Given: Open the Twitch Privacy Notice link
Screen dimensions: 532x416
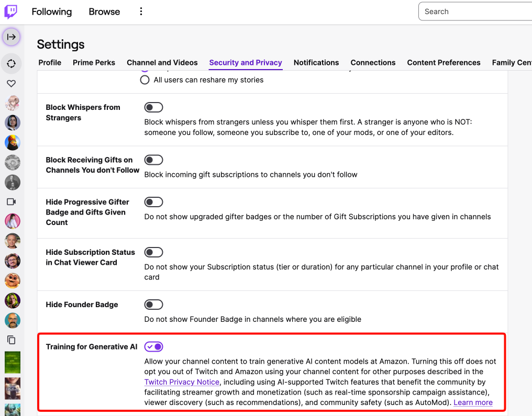Looking at the screenshot, I should 182,382.
